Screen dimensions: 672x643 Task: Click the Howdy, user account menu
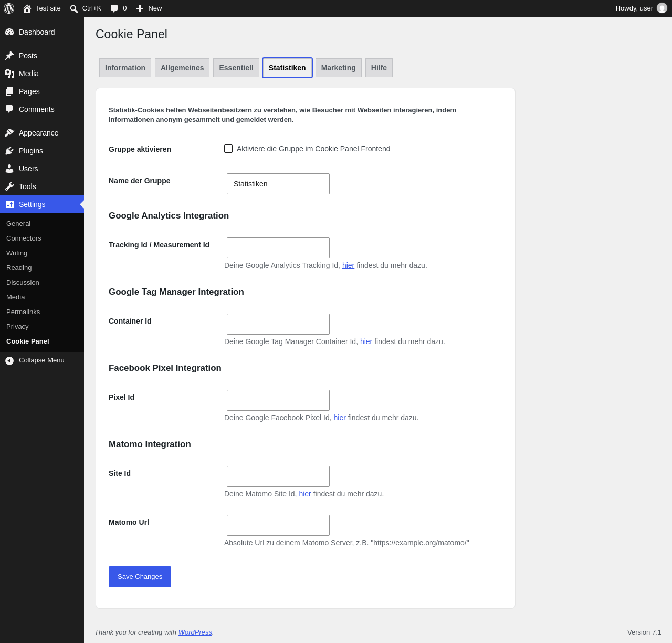click(x=641, y=8)
